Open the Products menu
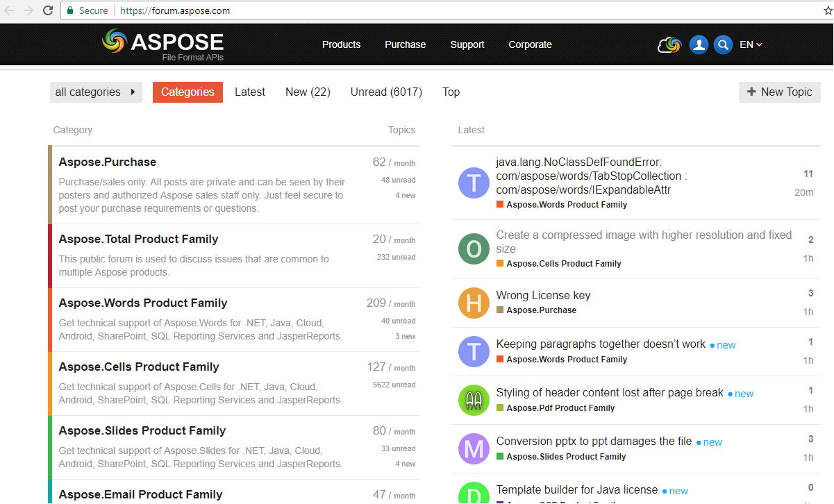The height and width of the screenshot is (504, 834). click(x=341, y=44)
